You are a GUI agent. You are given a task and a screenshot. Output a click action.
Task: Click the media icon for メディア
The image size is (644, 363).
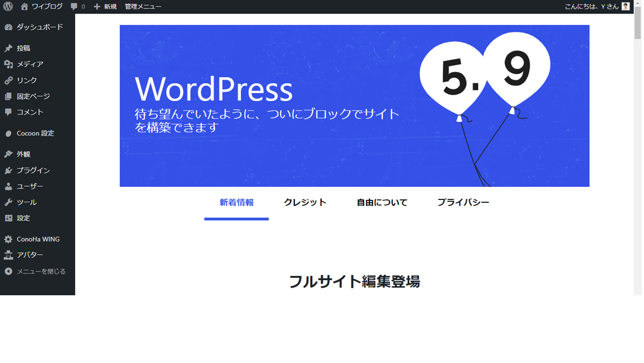(x=8, y=64)
